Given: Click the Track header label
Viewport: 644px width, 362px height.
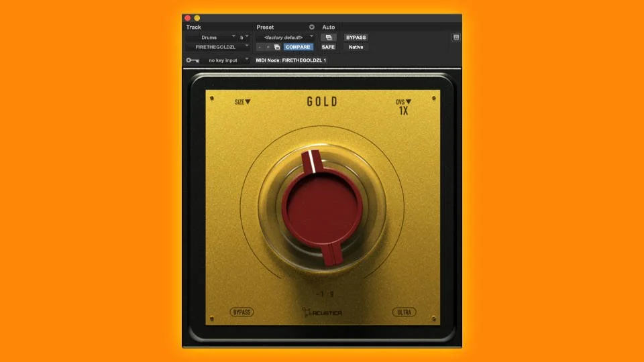Looking at the screenshot, I should tap(193, 27).
